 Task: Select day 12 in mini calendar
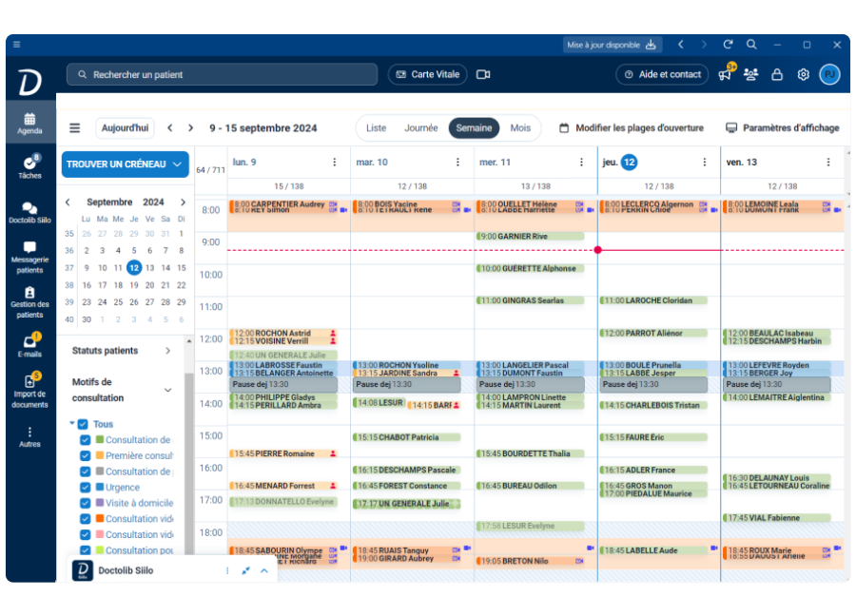(134, 267)
